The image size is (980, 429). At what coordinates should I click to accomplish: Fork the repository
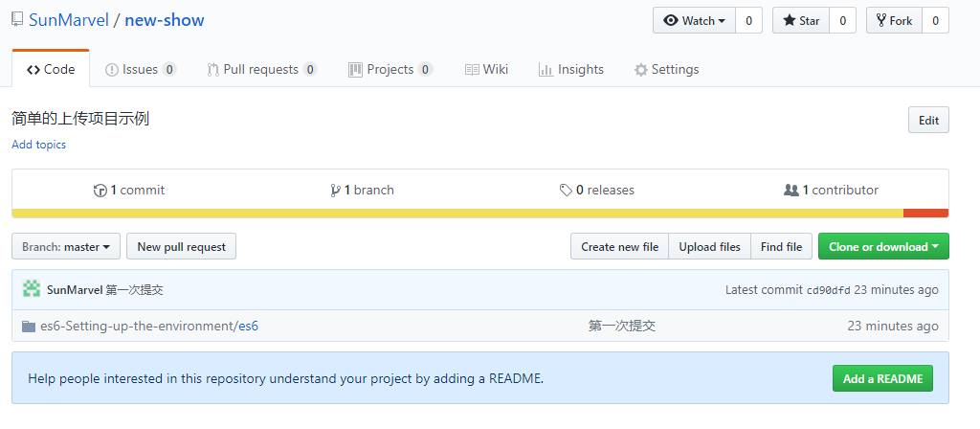click(895, 21)
